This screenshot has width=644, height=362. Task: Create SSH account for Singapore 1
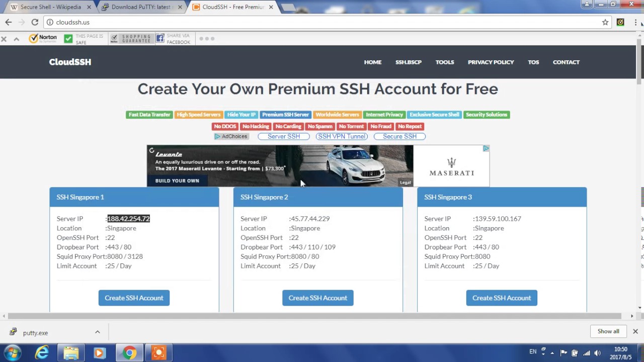coord(134,298)
